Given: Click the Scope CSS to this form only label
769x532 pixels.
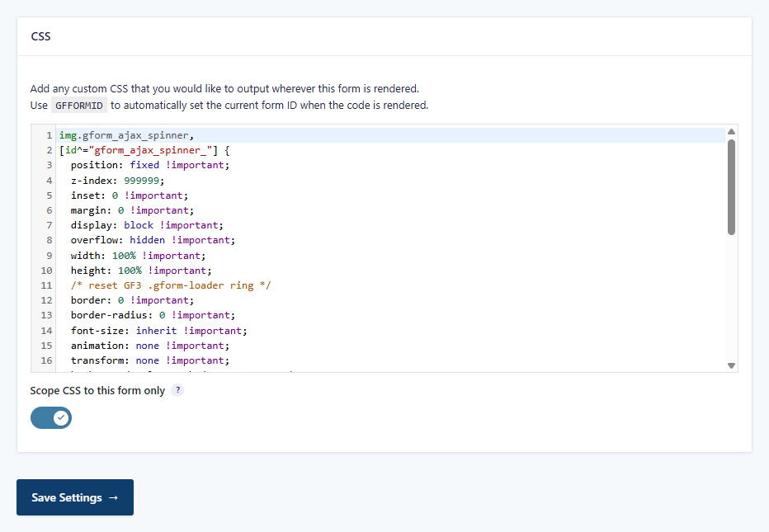Looking at the screenshot, I should point(97,390).
